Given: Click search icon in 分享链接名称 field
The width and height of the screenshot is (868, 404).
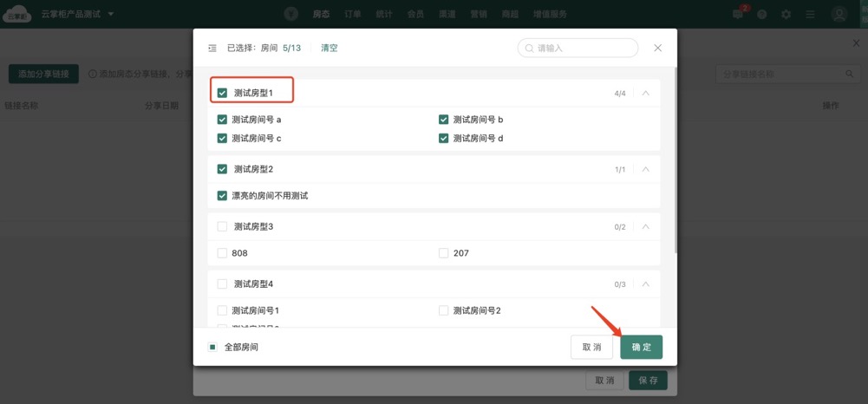Looking at the screenshot, I should 849,74.
